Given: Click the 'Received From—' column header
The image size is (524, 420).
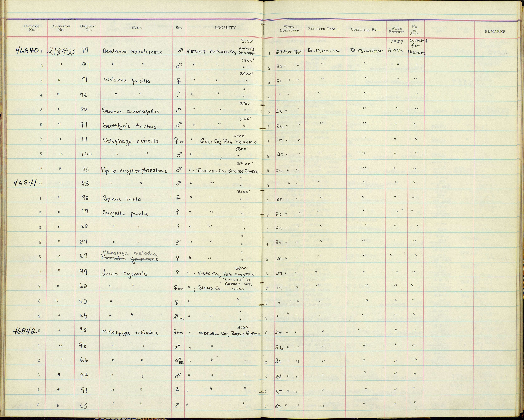Looking at the screenshot, I should pyautogui.click(x=324, y=29).
